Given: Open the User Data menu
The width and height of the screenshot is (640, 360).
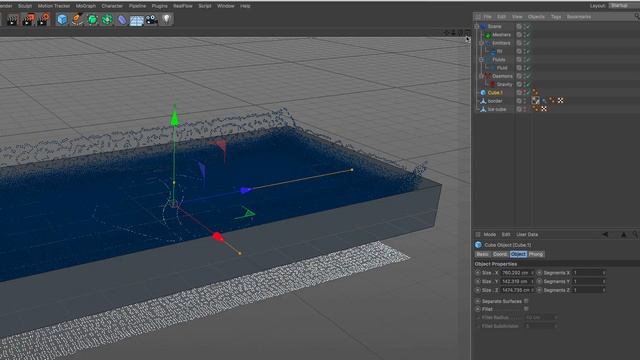Looking at the screenshot, I should click(527, 234).
